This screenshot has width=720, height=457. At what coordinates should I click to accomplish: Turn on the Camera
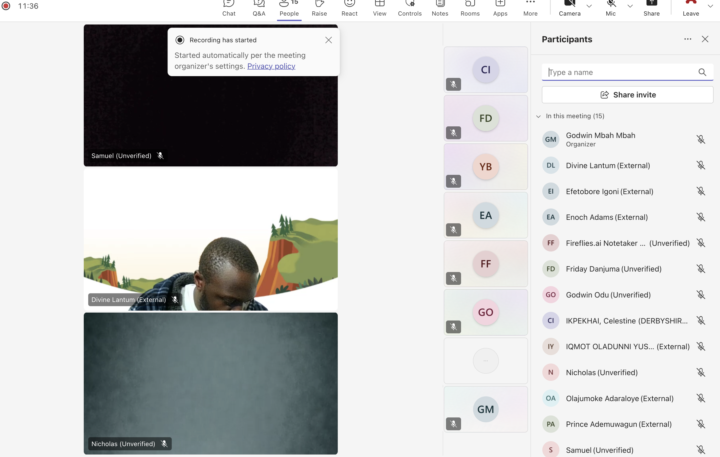570,8
